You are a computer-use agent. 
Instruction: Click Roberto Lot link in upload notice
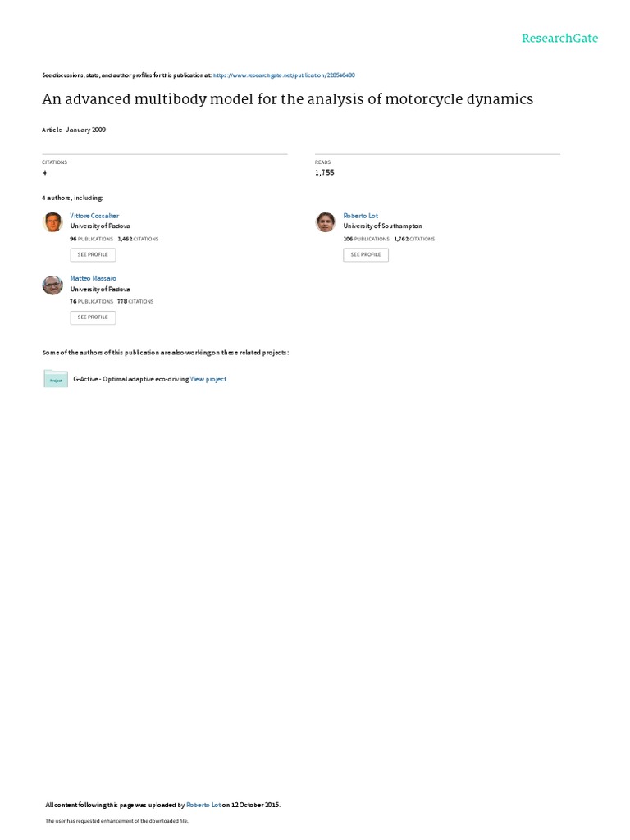tap(203, 806)
